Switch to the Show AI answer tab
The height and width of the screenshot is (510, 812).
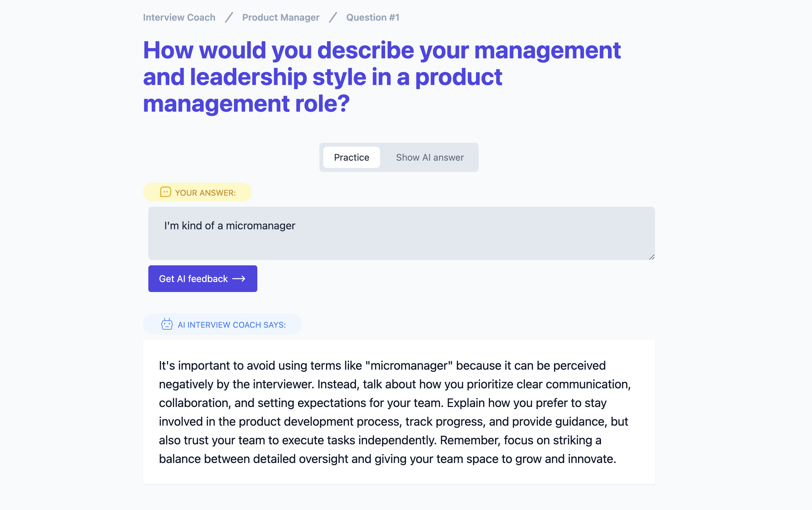pos(430,157)
